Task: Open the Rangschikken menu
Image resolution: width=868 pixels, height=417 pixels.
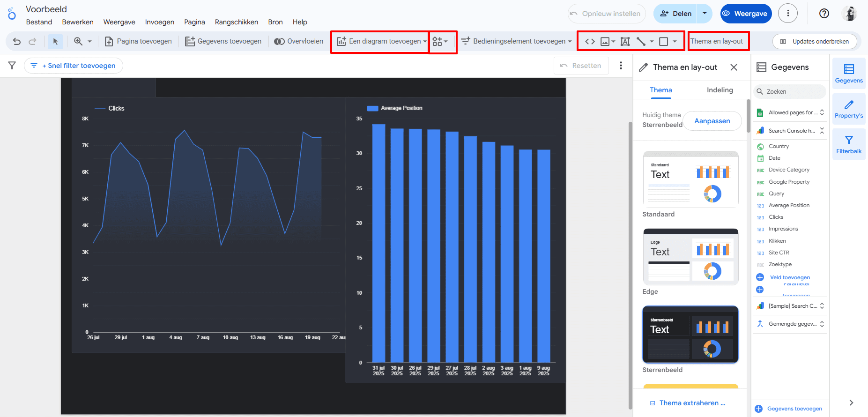Action: pyautogui.click(x=237, y=22)
